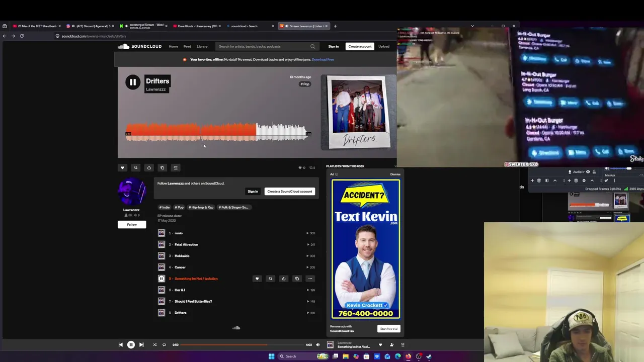Play track 7 Should I Feel Butterflies?
The width and height of the screenshot is (644, 362).
193,301
